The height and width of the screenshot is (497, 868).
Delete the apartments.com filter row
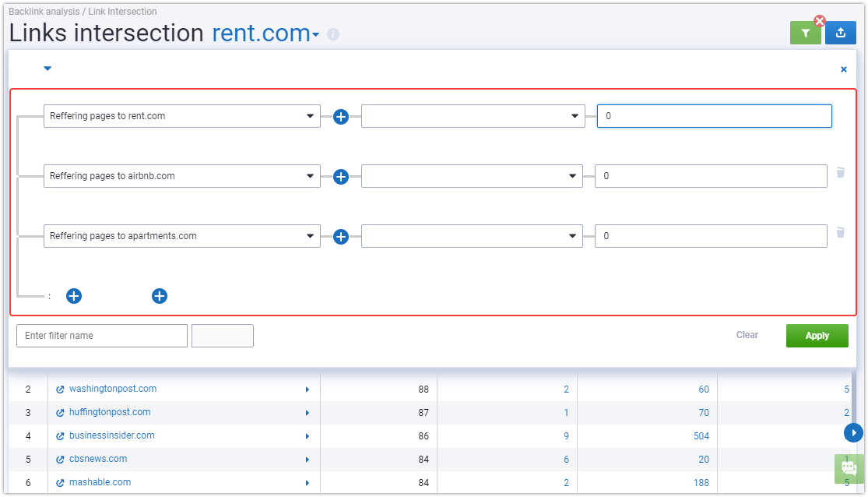840,232
